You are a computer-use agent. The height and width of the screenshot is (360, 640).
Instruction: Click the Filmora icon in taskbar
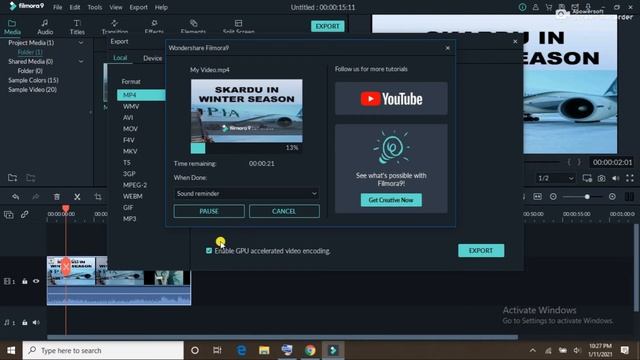point(333,350)
